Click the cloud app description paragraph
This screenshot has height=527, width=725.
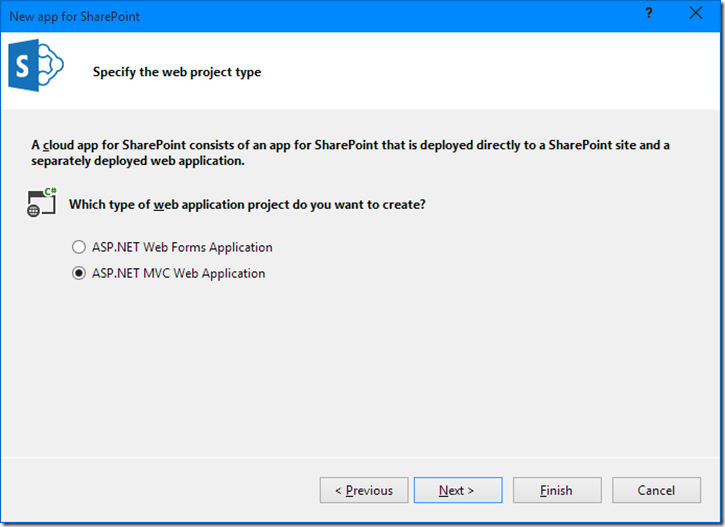click(x=350, y=152)
